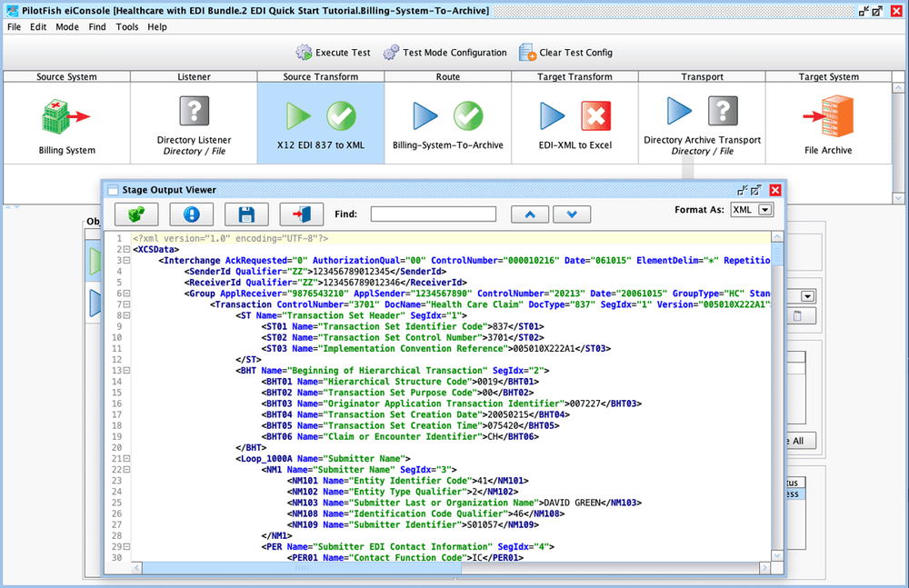This screenshot has width=909, height=588.
Task: Click the small document icon button behind viewer
Action: click(801, 316)
